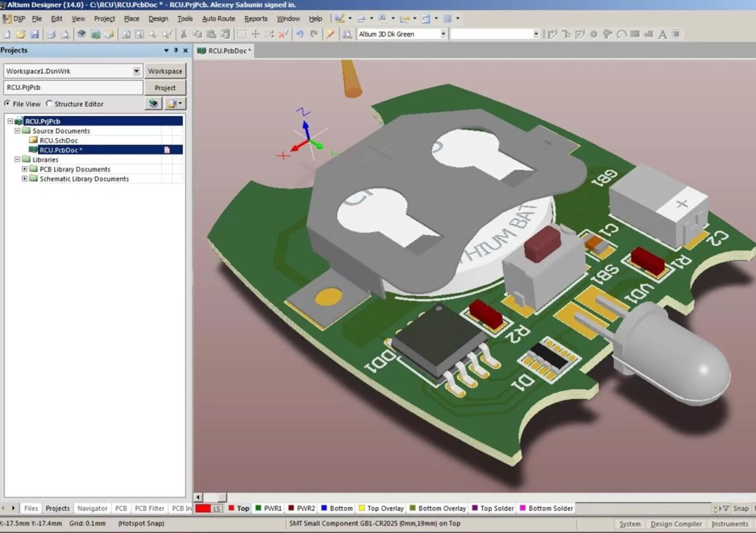This screenshot has width=756, height=533.
Task: Switch to the Navigator panel tab
Action: point(92,508)
